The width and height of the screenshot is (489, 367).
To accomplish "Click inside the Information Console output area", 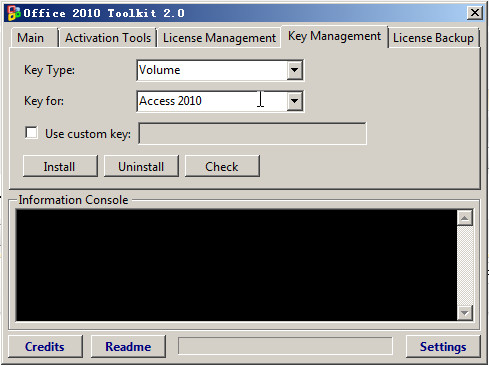I will tap(236, 265).
